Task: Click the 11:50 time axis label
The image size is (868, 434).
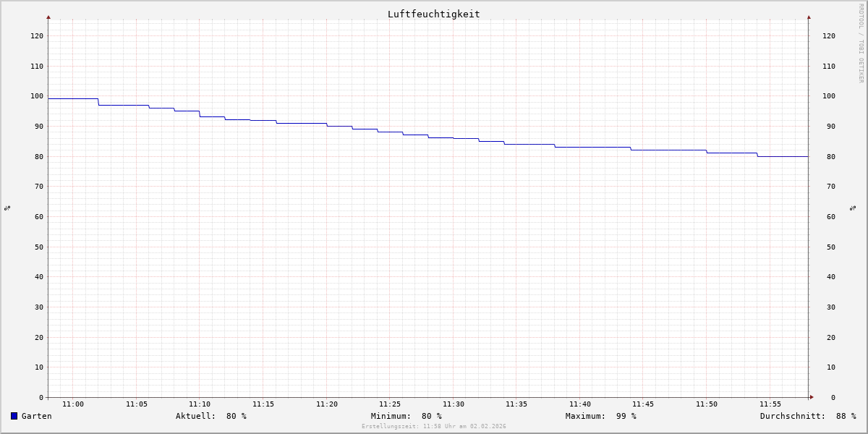Action: [x=707, y=404]
